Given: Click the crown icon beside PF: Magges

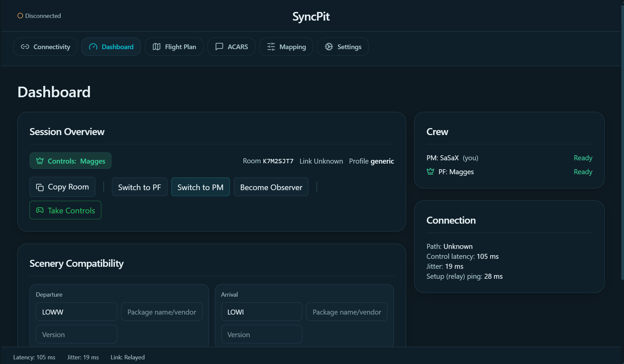Looking at the screenshot, I should tap(430, 172).
